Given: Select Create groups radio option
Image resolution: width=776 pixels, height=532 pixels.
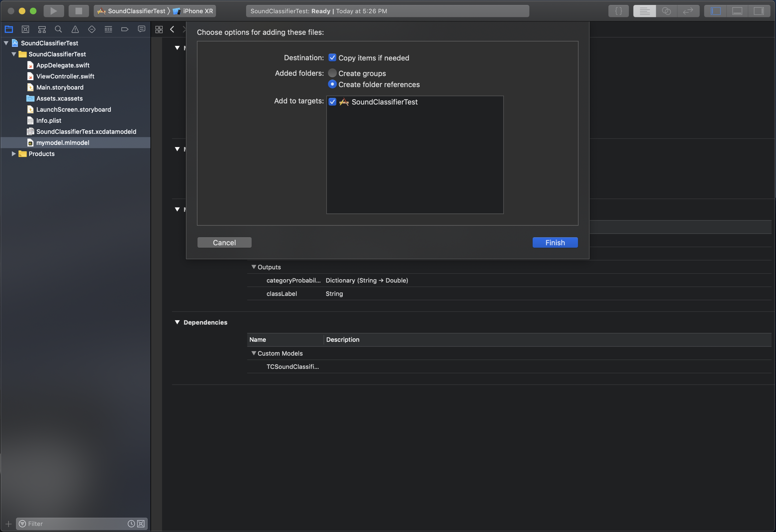Looking at the screenshot, I should coord(332,73).
